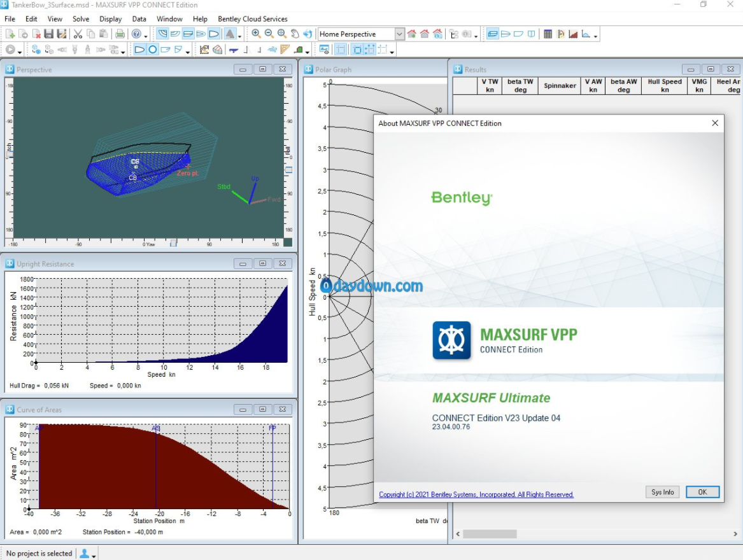
Task: Expand the Help icon dropdown arrow
Action: point(146,35)
